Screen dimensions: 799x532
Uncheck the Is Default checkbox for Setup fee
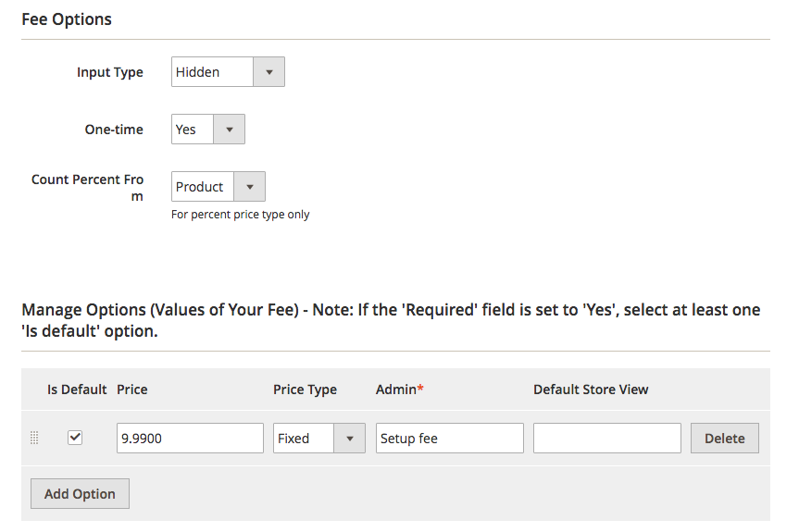pos(75,438)
